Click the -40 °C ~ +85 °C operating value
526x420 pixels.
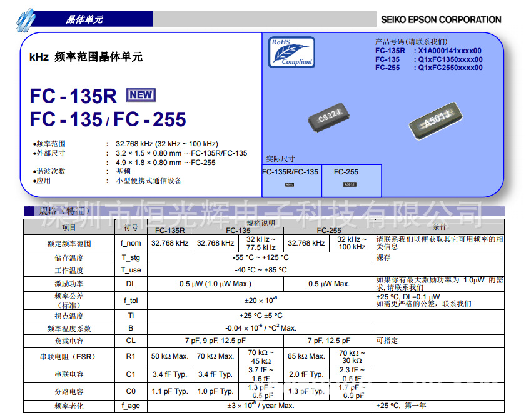[261, 270]
